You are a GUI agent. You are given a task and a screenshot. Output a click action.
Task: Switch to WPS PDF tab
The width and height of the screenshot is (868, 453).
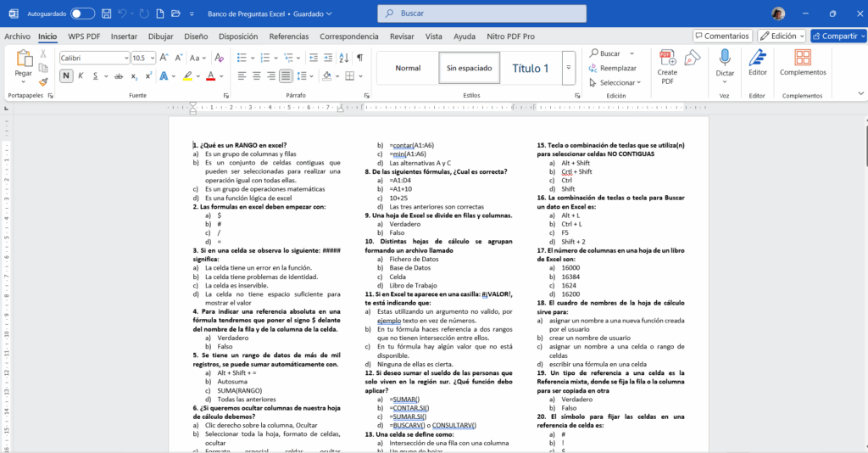click(84, 36)
